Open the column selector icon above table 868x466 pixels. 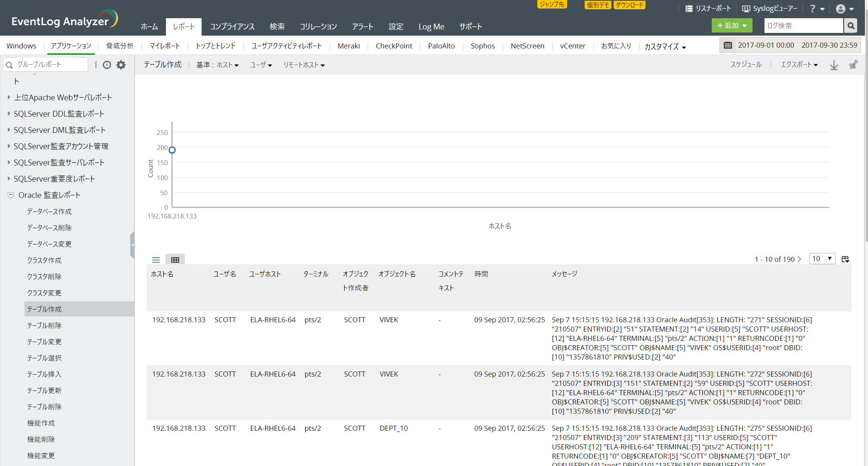click(x=846, y=259)
